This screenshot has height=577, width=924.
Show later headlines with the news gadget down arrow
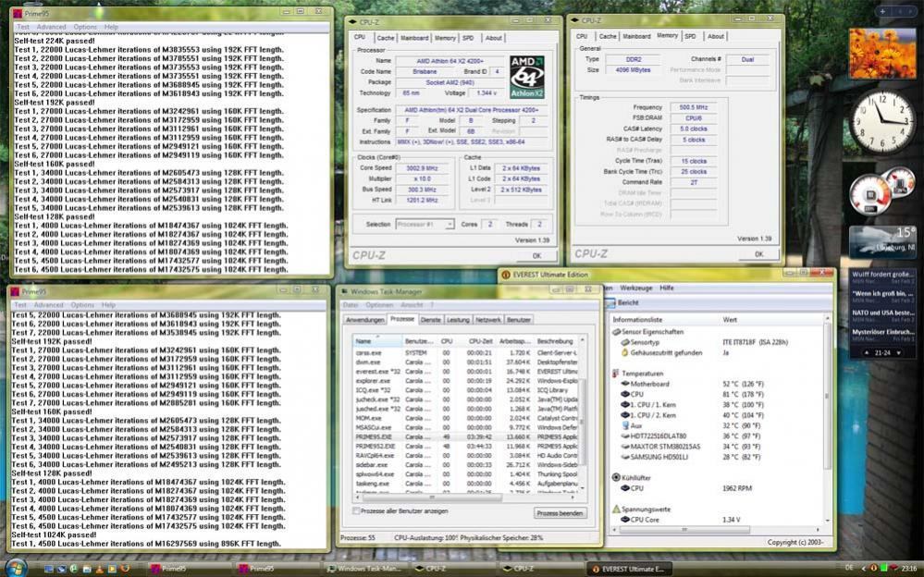click(x=898, y=352)
